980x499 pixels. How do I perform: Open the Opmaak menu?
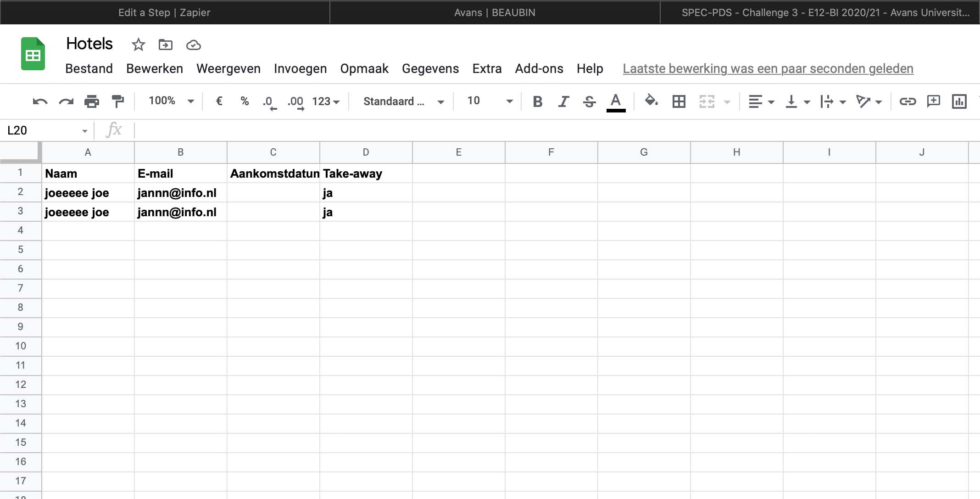click(364, 69)
